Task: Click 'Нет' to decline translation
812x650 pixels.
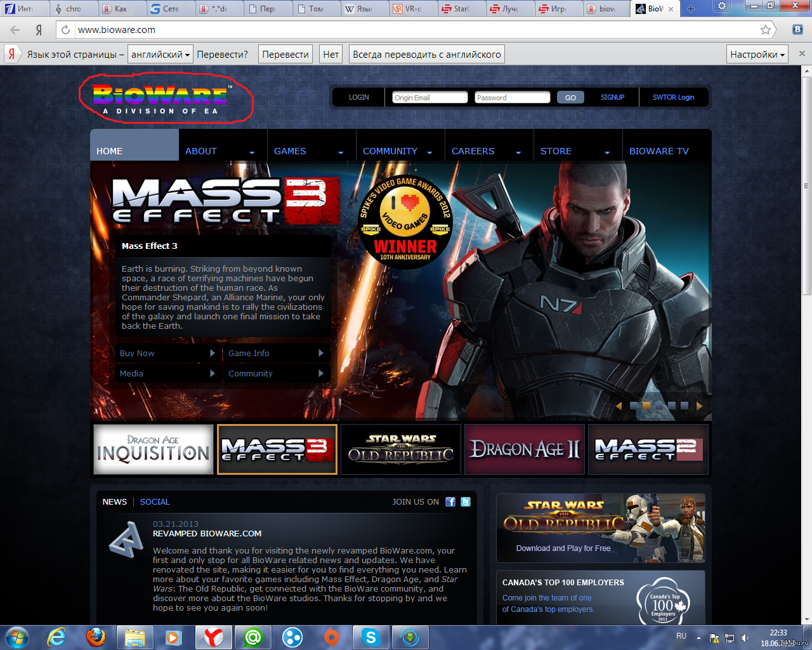Action: (x=331, y=54)
